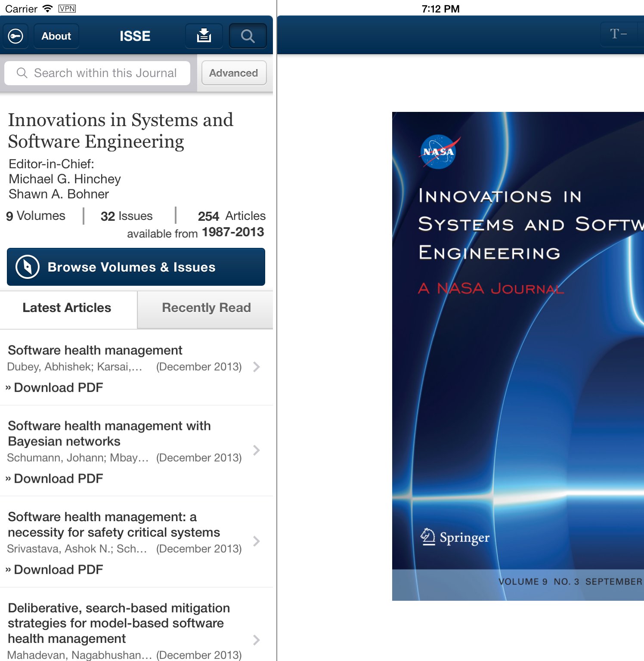Image resolution: width=644 pixels, height=661 pixels.
Task: Tap the search magnifier toolbar button
Action: click(x=248, y=36)
